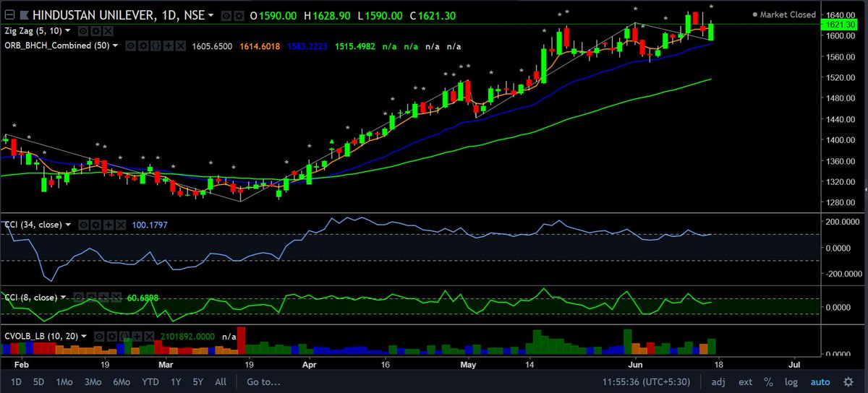Click the green 1515.4982 ORB value
The image size is (868, 393).
click(354, 46)
